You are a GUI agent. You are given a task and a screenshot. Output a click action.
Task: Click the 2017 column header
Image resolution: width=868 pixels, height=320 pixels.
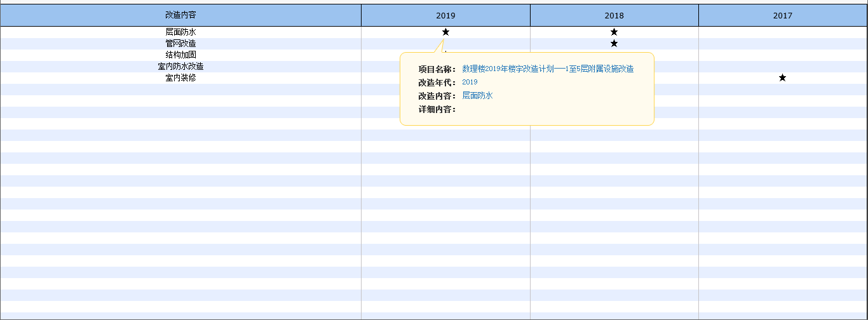pyautogui.click(x=782, y=15)
